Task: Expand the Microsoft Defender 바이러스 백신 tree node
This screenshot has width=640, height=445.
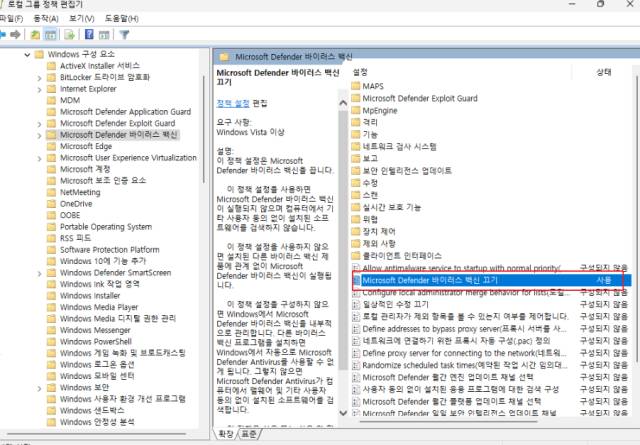Action: (39, 135)
